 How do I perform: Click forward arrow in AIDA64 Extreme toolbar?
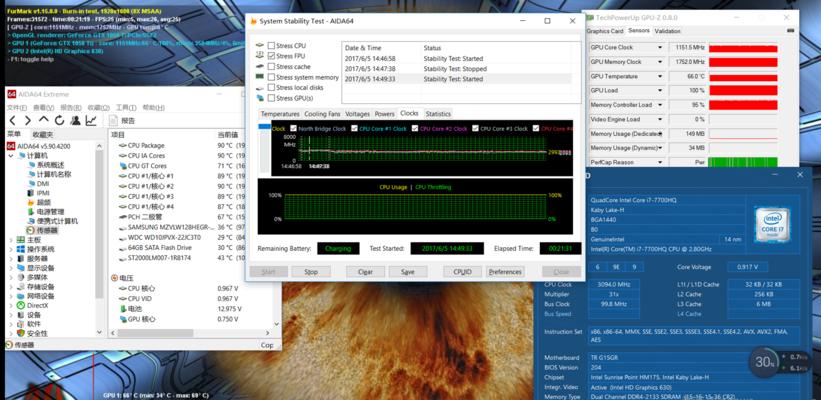27,121
